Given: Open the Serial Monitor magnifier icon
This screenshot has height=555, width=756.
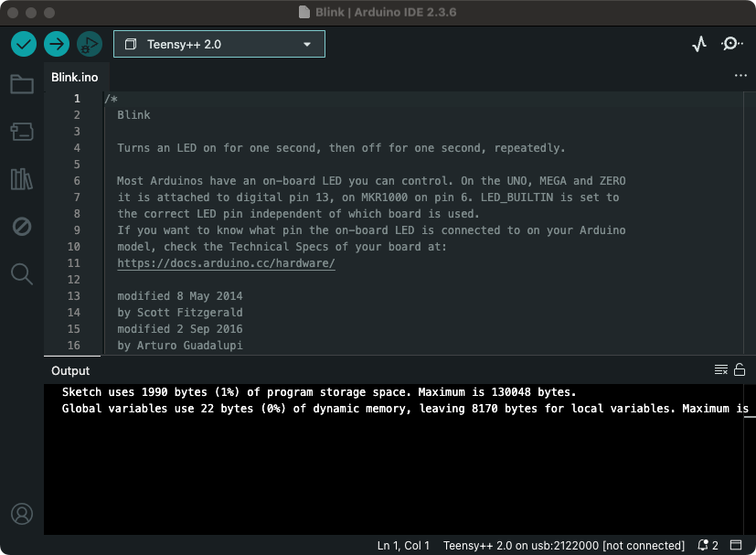Looking at the screenshot, I should (x=732, y=44).
